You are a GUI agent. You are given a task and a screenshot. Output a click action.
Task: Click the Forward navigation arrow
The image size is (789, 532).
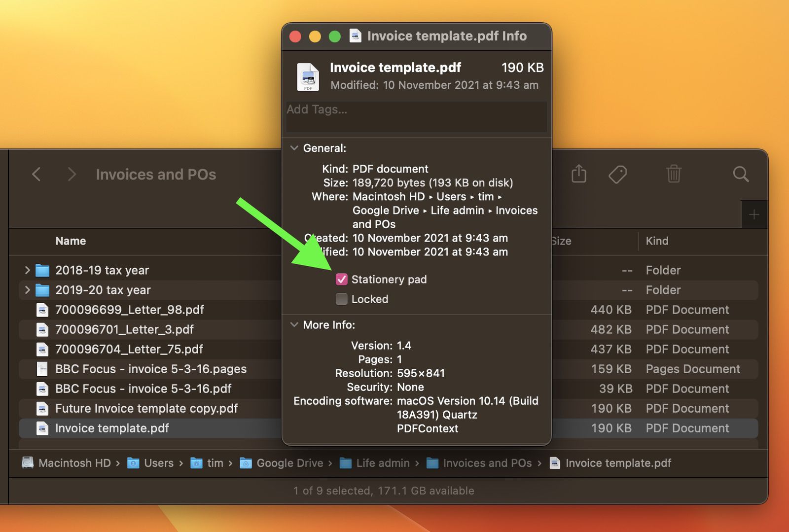coord(72,174)
